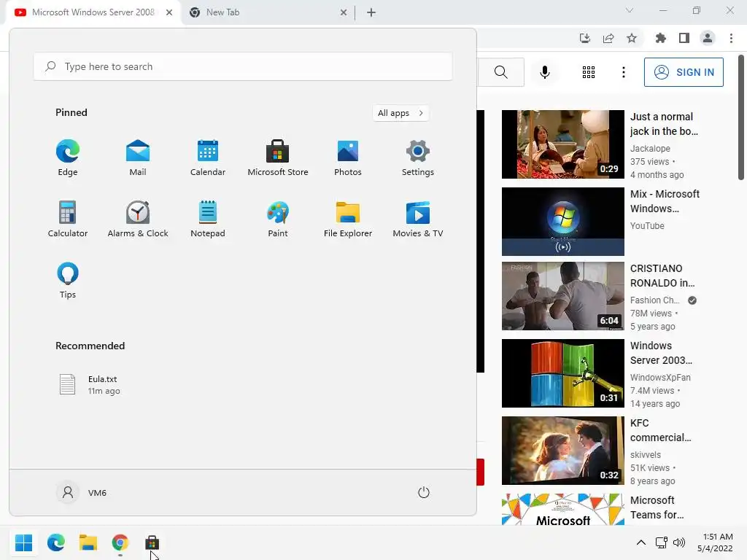The width and height of the screenshot is (747, 560).
Task: Open the clock showing 1:51 AM
Action: [x=715, y=542]
